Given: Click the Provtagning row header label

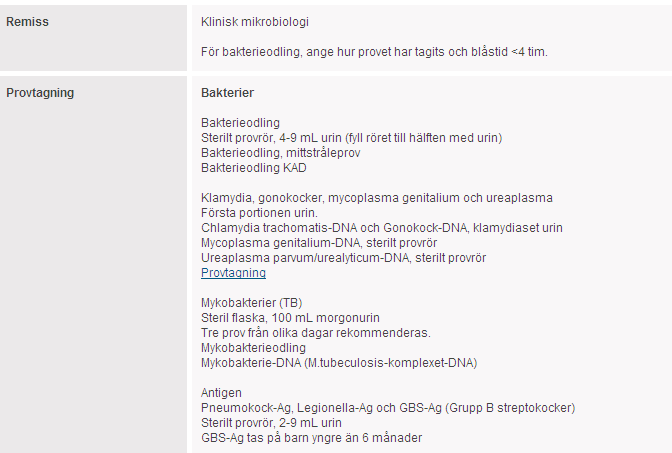Looking at the screenshot, I should tap(40, 93).
